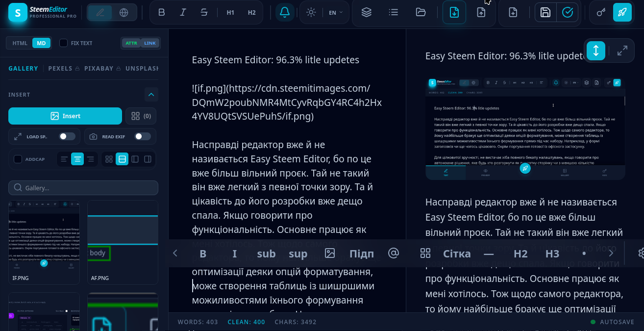644x331 pixels.
Task: Focus the Gallery search field
Action: (x=83, y=188)
